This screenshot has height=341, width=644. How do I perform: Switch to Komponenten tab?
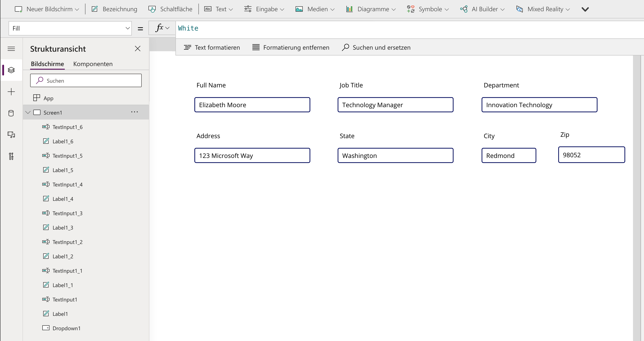coord(93,64)
